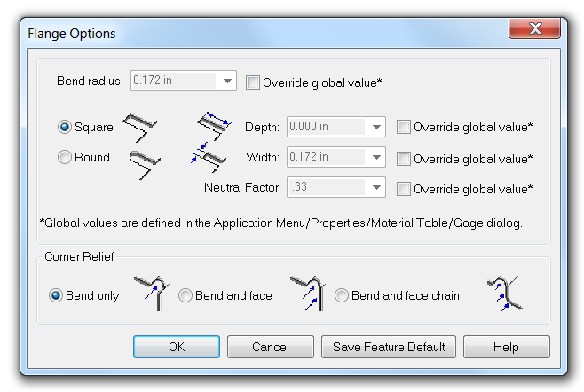
Task: Confirm with the OK button
Action: [177, 347]
